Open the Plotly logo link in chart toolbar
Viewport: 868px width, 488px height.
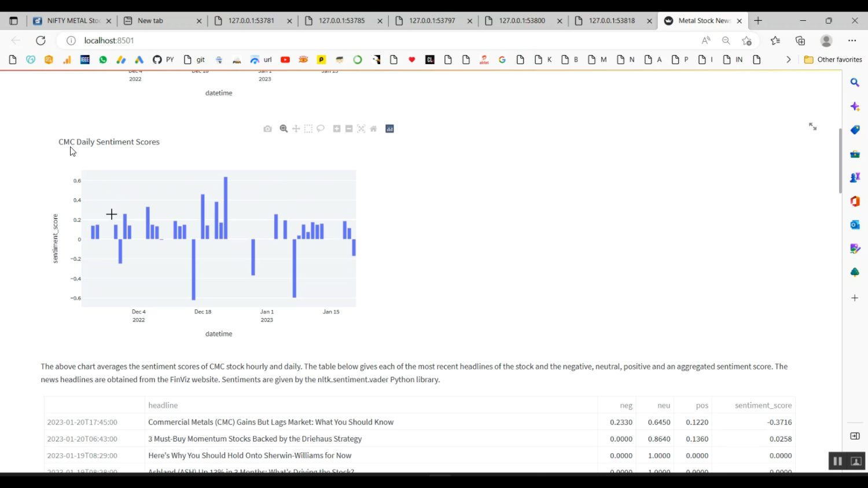coord(390,129)
